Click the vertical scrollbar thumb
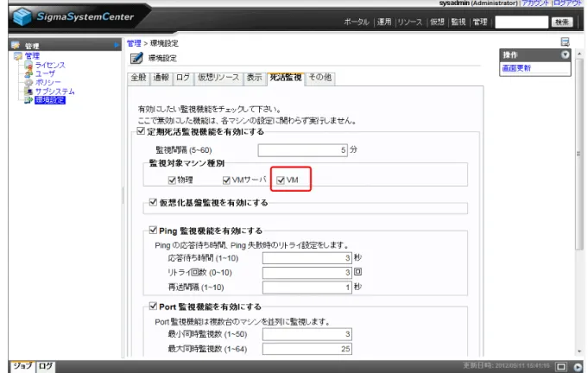This screenshot has width=588, height=373. point(579,154)
